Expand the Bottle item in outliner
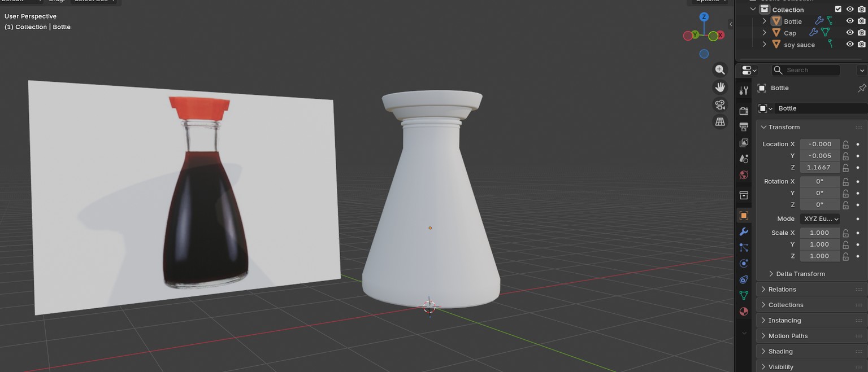The image size is (868, 372). click(765, 21)
